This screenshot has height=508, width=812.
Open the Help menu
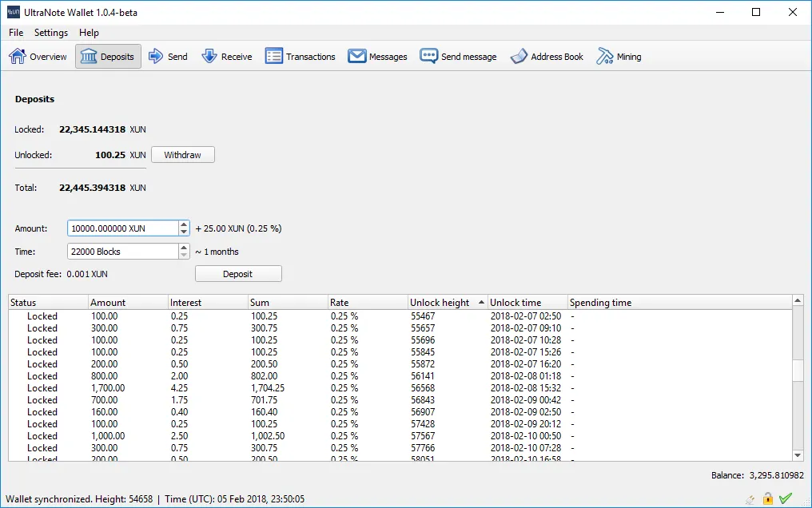click(89, 33)
